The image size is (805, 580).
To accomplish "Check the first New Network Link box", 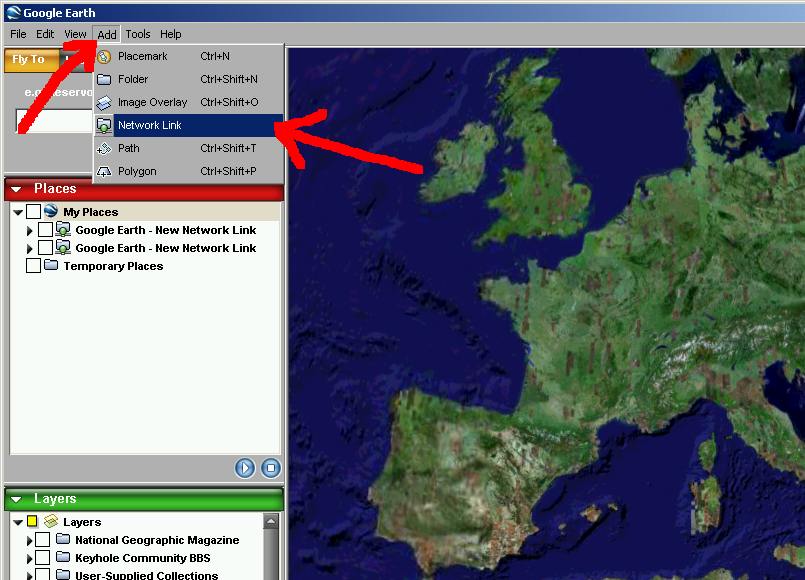I will point(46,229).
